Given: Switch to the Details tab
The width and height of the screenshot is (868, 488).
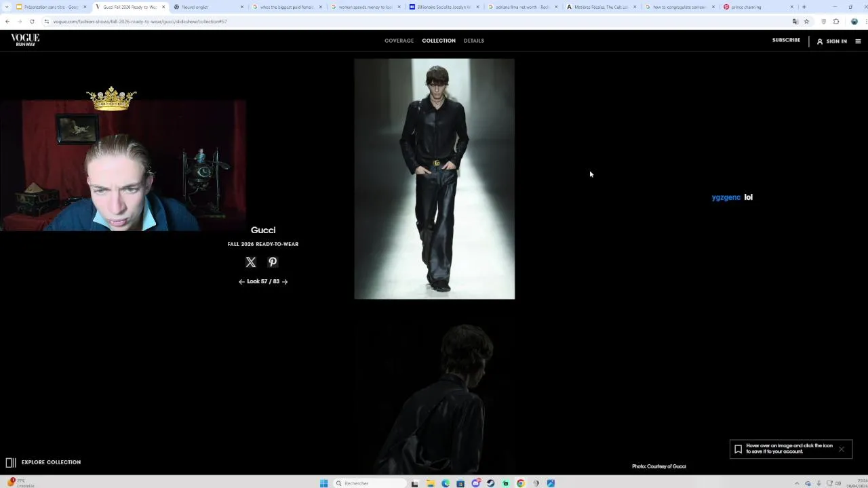Looking at the screenshot, I should coord(474,41).
